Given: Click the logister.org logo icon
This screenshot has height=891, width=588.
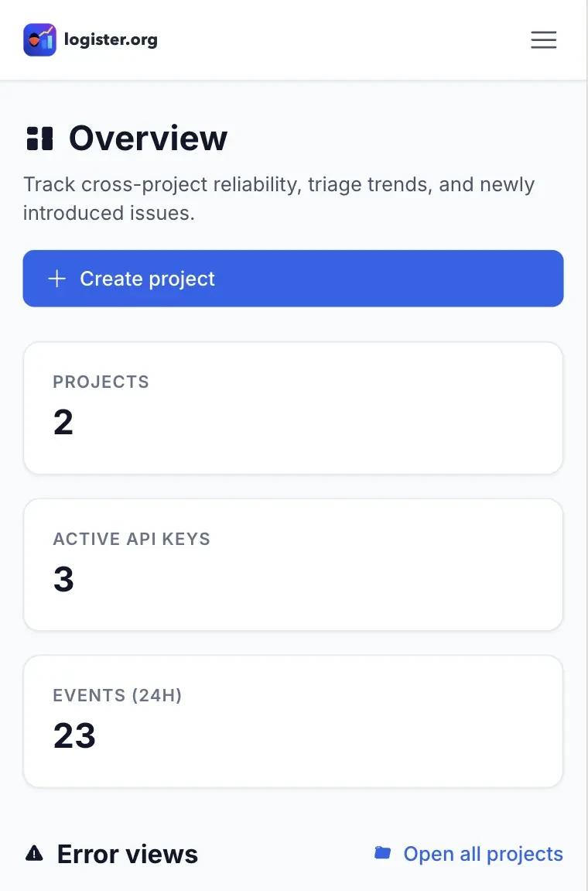Looking at the screenshot, I should click(x=39, y=39).
